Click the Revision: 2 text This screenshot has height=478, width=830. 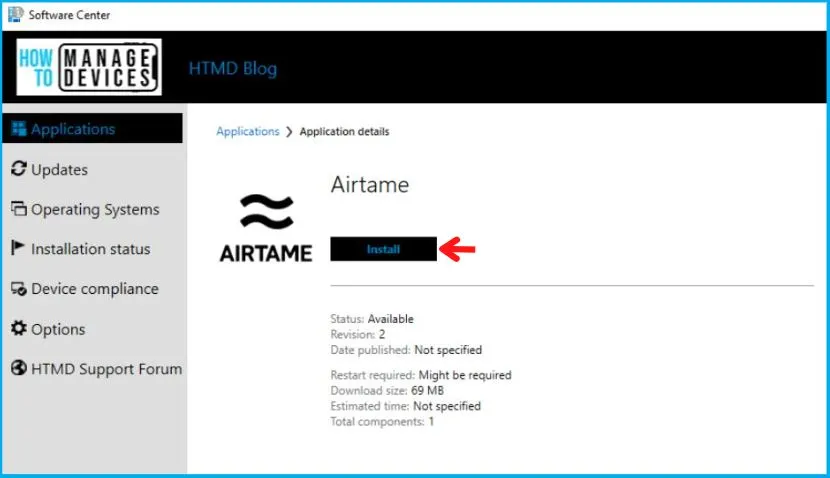358,334
